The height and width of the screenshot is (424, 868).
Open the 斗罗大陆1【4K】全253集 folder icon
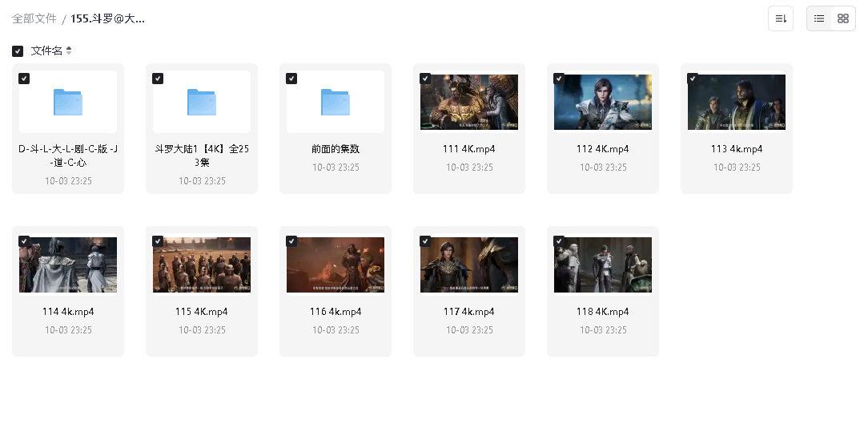[202, 102]
